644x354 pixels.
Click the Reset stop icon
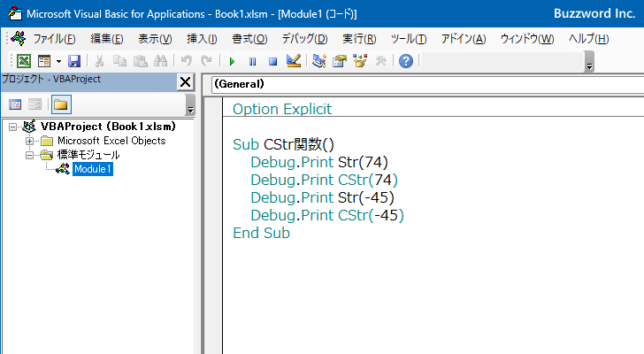coord(272,62)
